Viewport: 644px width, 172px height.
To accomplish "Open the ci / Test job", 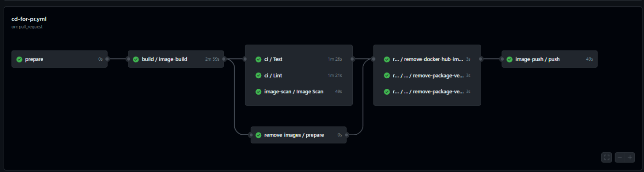I will (x=299, y=59).
